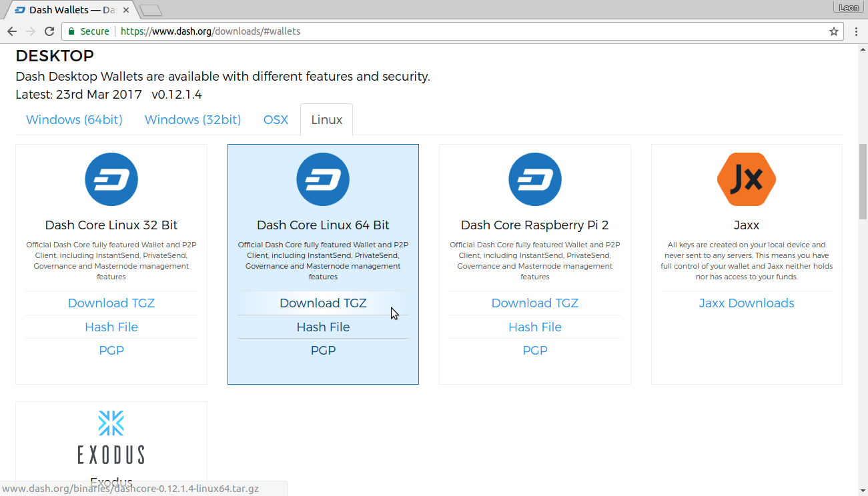Viewport: 868px width, 496px height.
Task: Click the Dash logo above Linux 64 Bit
Action: 323,179
